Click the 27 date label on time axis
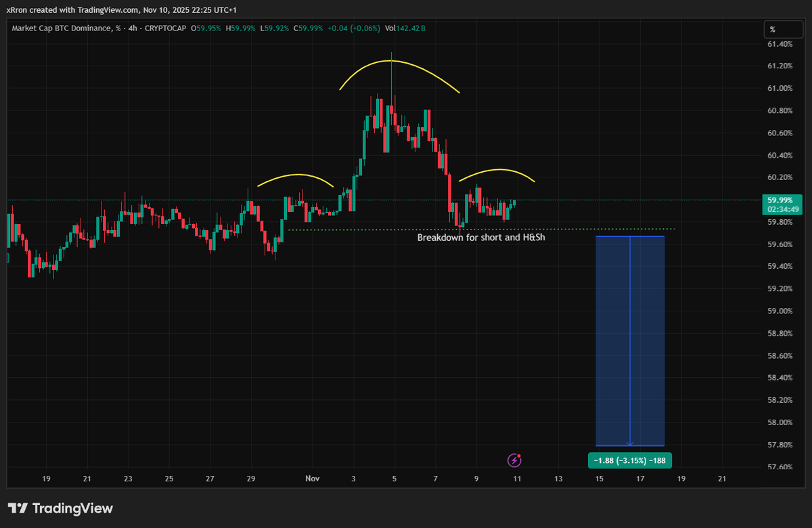Screen dimensions: 812x528 [210, 479]
